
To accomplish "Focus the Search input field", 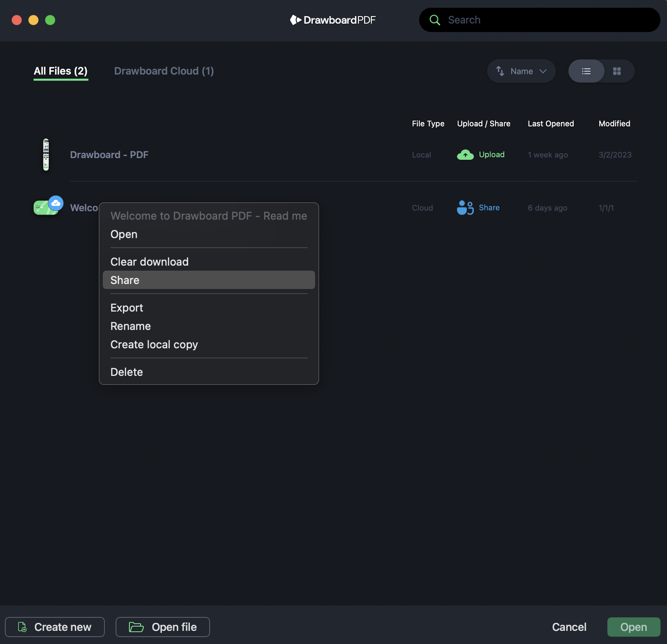I will [x=540, y=20].
